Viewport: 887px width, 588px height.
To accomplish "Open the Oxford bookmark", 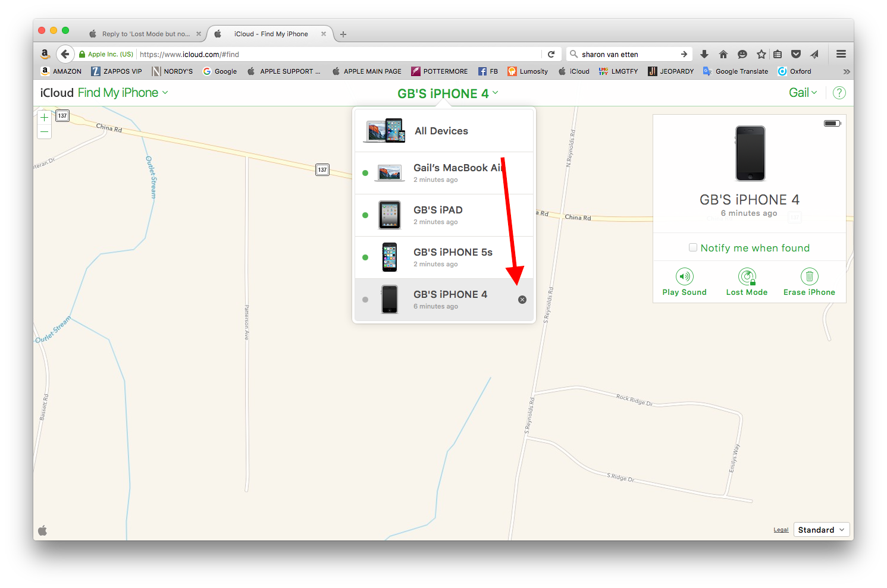I will coord(795,71).
